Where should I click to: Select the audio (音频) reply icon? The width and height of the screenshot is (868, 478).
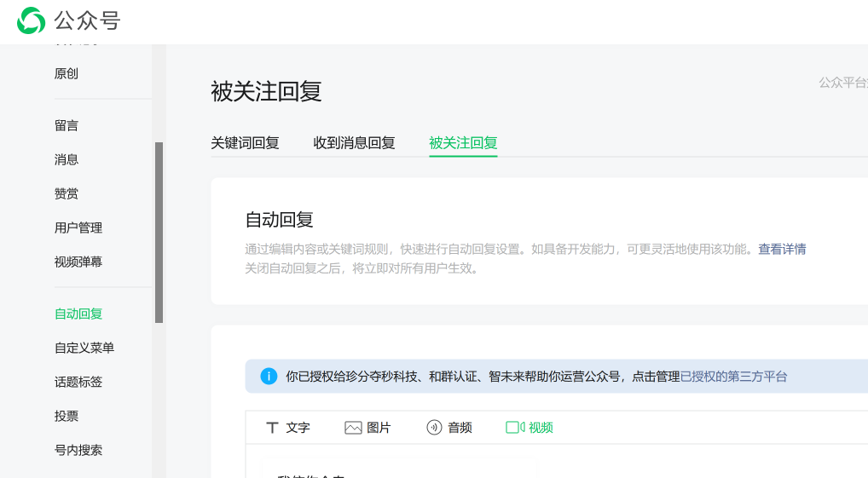[434, 428]
